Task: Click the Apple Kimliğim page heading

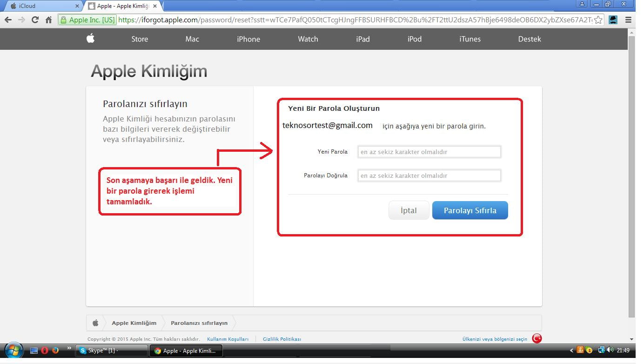Action: (149, 71)
